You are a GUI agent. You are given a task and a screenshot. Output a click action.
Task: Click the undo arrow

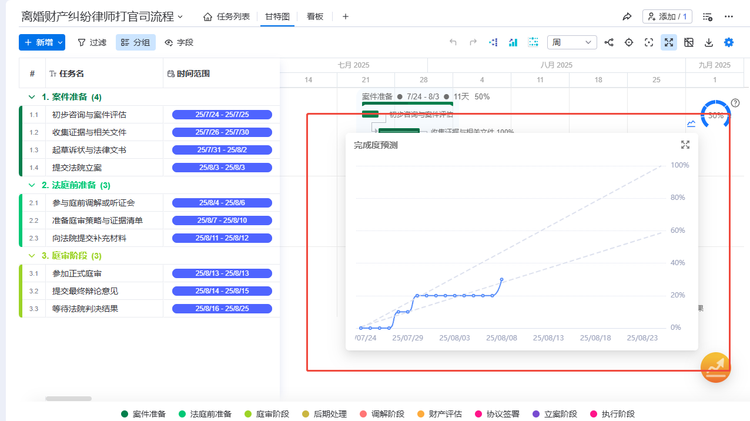tap(453, 43)
